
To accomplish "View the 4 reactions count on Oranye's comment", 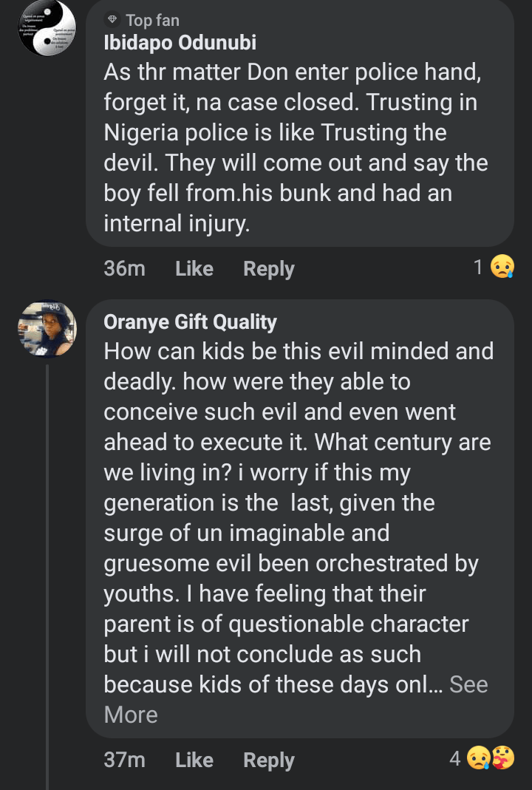I will tap(455, 758).
